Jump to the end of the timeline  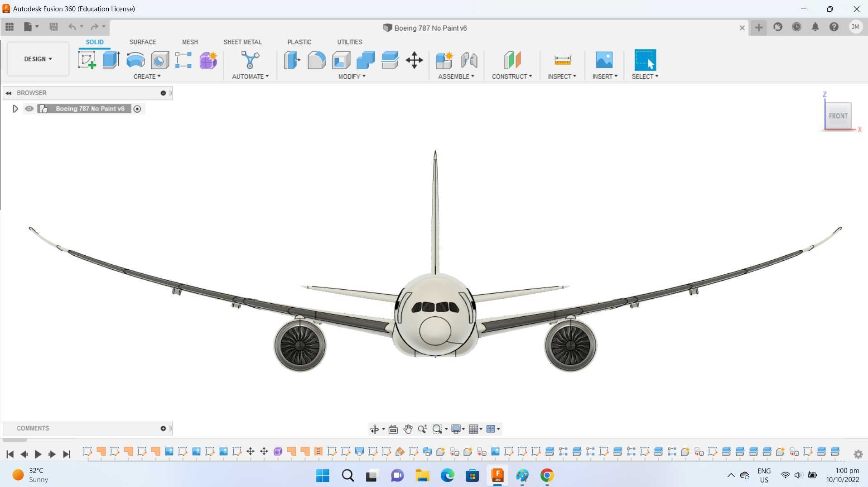67,454
